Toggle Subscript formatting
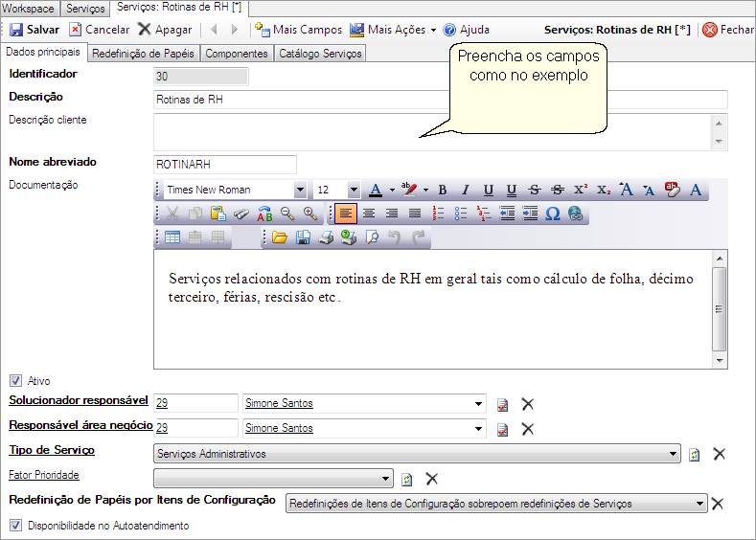This screenshot has width=756, height=540. point(604,190)
